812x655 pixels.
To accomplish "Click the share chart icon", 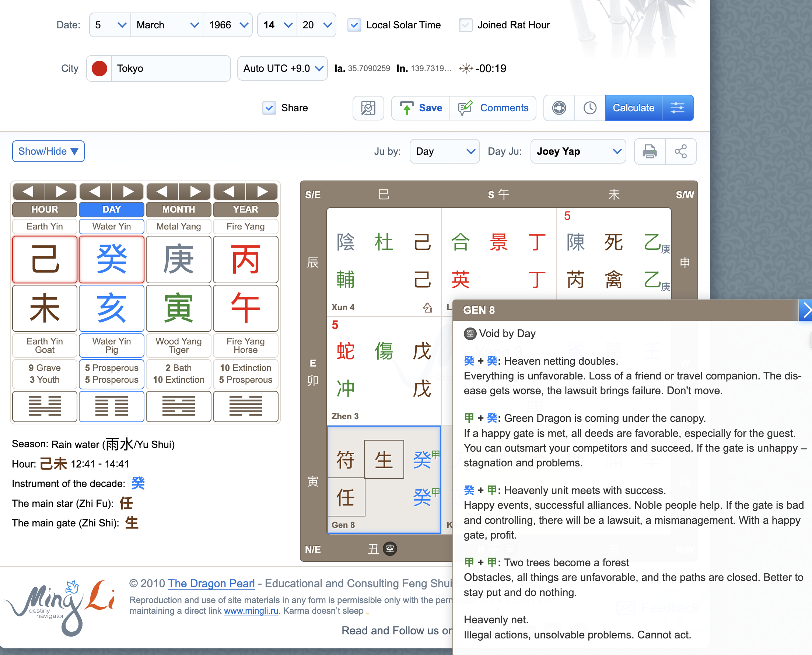I will [681, 151].
